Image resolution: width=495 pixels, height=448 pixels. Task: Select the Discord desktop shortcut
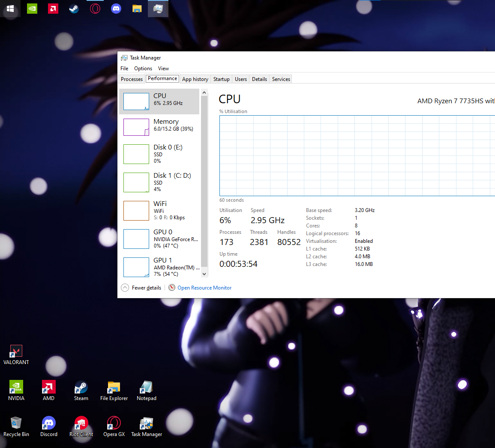pos(48,427)
